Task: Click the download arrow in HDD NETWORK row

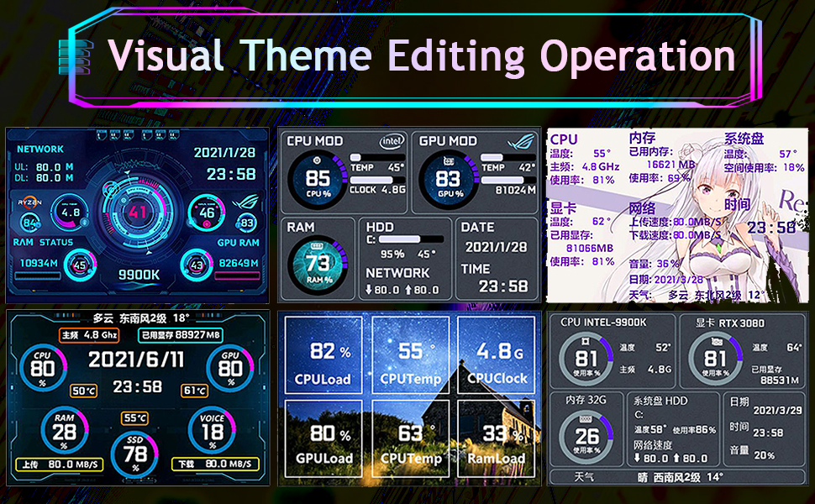Action: pyautogui.click(x=369, y=290)
